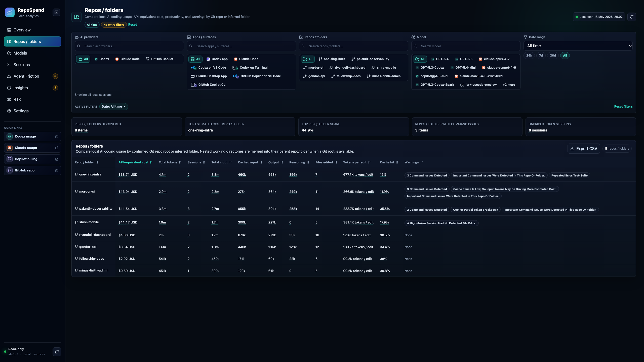Viewport: 644px width, 362px height.
Task: Toggle the Codex on VS Code surface chip
Action: tap(208, 68)
